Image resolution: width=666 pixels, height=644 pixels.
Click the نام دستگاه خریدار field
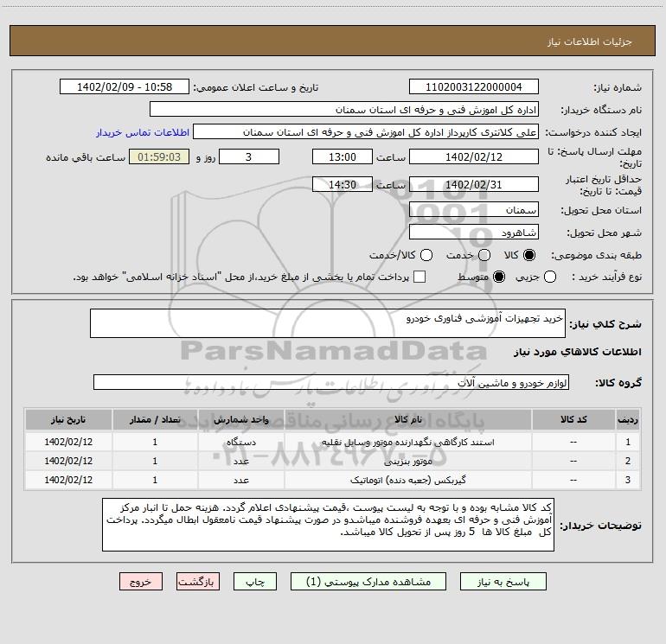(344, 110)
